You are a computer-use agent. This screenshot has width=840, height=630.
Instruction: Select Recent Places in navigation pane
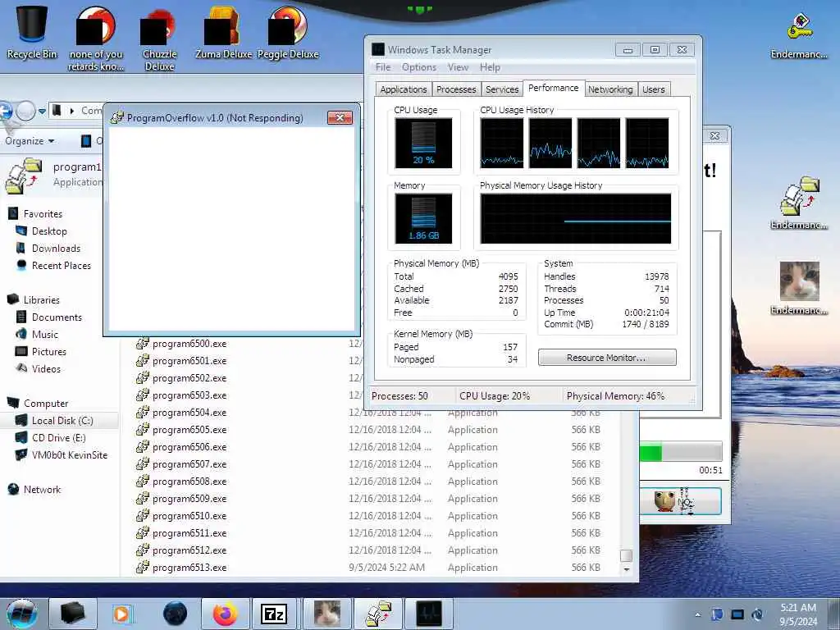click(61, 265)
